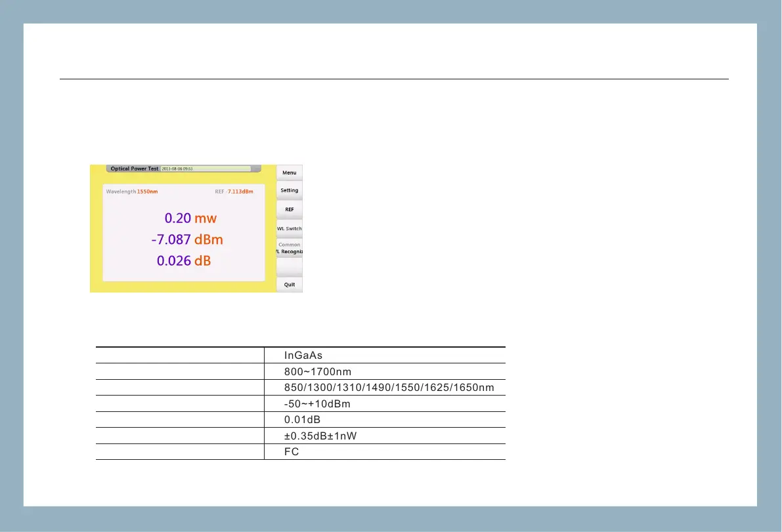Image resolution: width=782 pixels, height=532 pixels.
Task: Select the FC table cell
Action: (x=385, y=452)
